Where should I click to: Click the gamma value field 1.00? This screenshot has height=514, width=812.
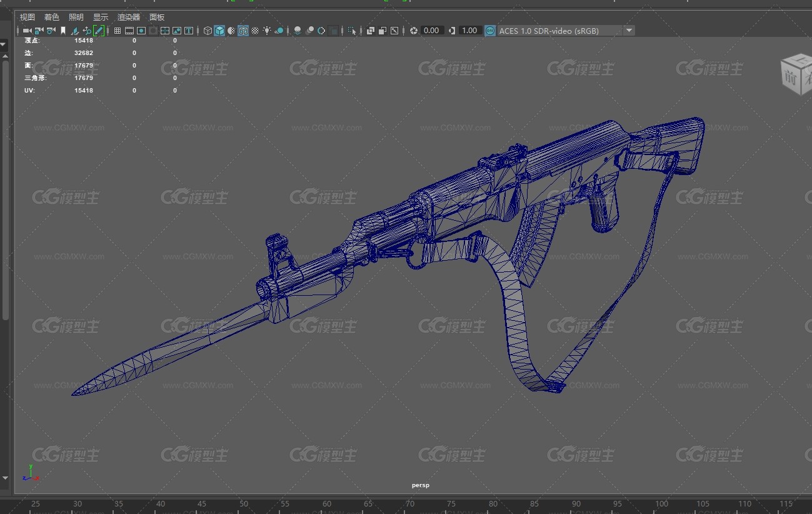tap(469, 30)
